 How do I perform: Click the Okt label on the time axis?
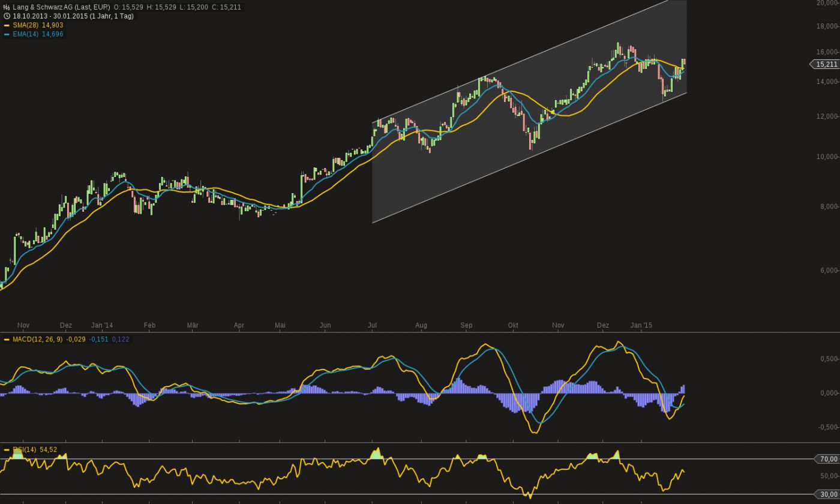click(x=513, y=325)
